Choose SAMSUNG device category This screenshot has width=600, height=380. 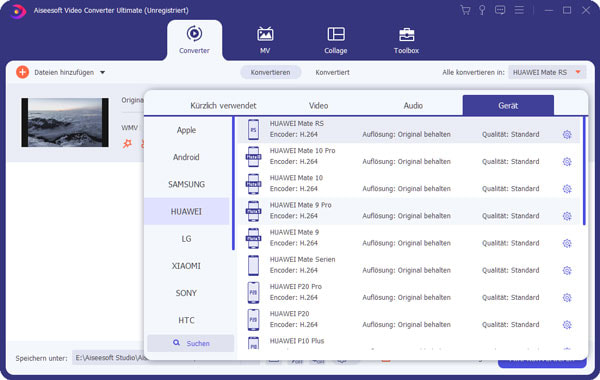coord(186,184)
